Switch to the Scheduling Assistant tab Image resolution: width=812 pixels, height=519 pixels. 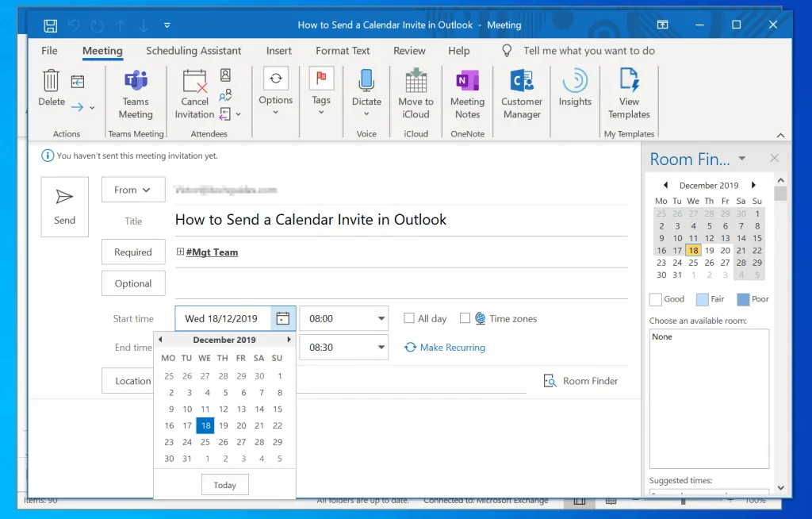(x=193, y=51)
